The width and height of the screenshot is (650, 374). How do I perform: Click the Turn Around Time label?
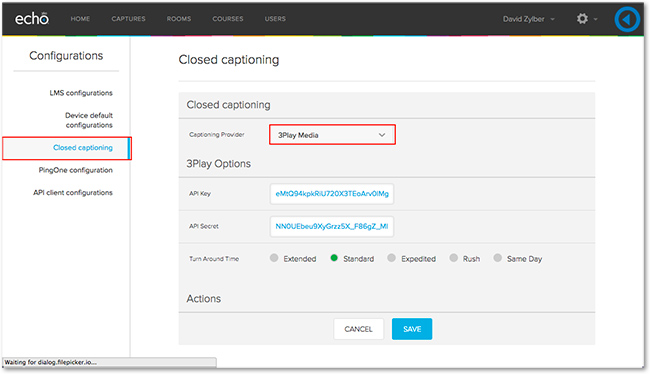(x=214, y=259)
